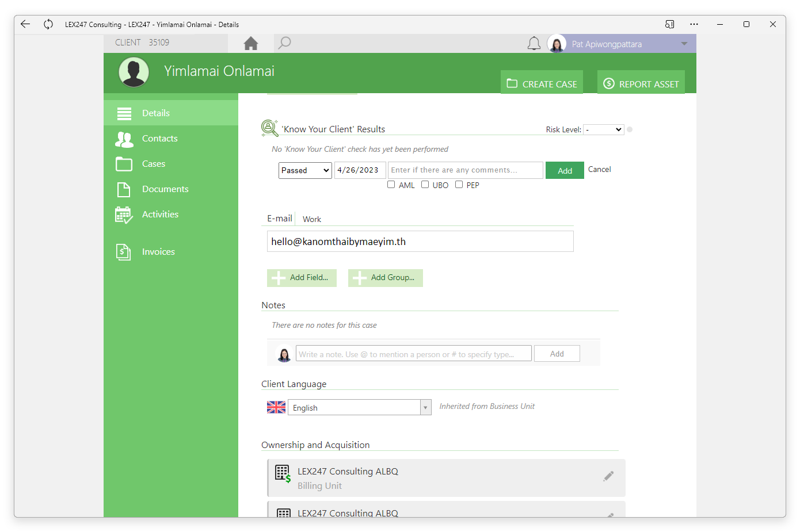Open the window's three-dot more menu

coord(694,24)
